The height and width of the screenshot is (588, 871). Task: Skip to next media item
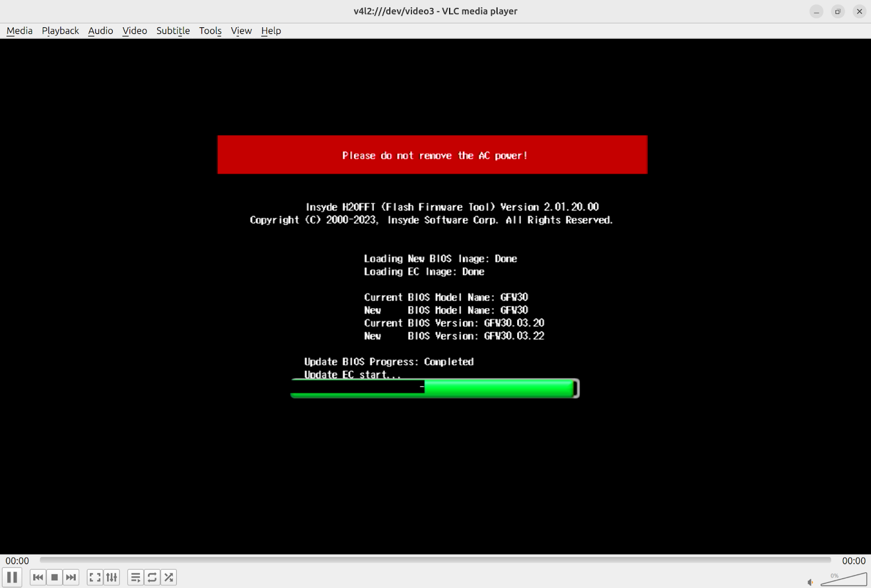(71, 577)
